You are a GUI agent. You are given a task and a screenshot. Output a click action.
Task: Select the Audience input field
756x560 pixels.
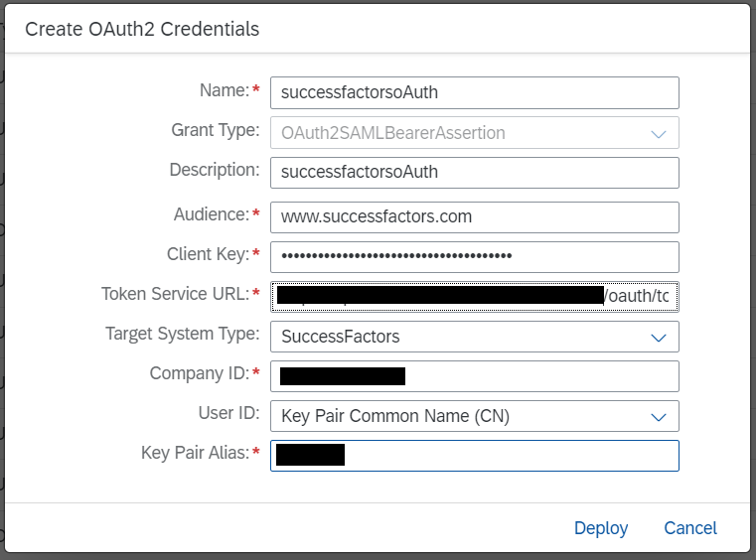(x=475, y=217)
